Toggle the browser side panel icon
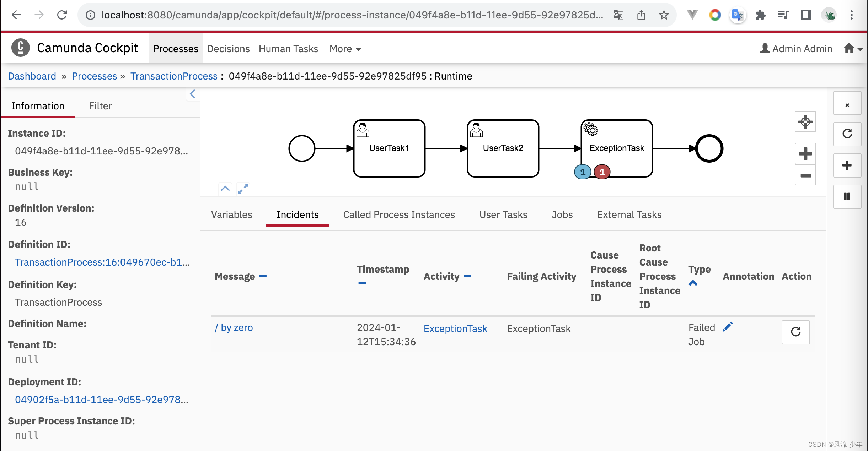This screenshot has height=451, width=868. point(806,15)
